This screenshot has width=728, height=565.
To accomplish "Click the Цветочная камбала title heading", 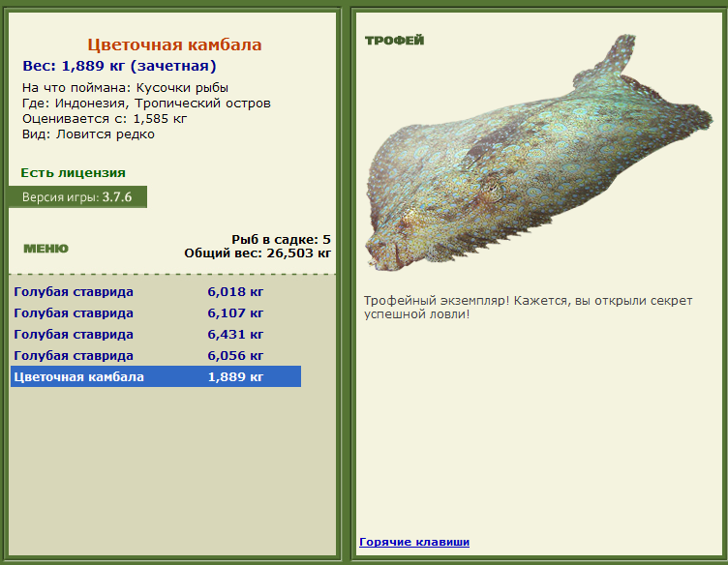I will [x=174, y=45].
